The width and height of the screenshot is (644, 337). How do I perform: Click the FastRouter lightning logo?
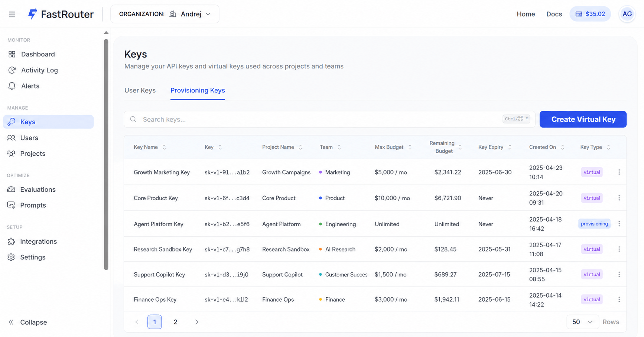(32, 14)
